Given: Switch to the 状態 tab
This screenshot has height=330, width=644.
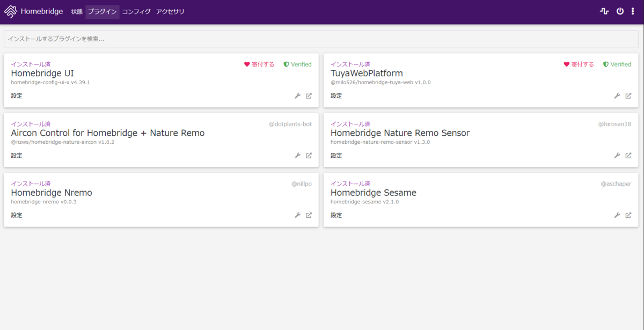Looking at the screenshot, I should click(77, 12).
